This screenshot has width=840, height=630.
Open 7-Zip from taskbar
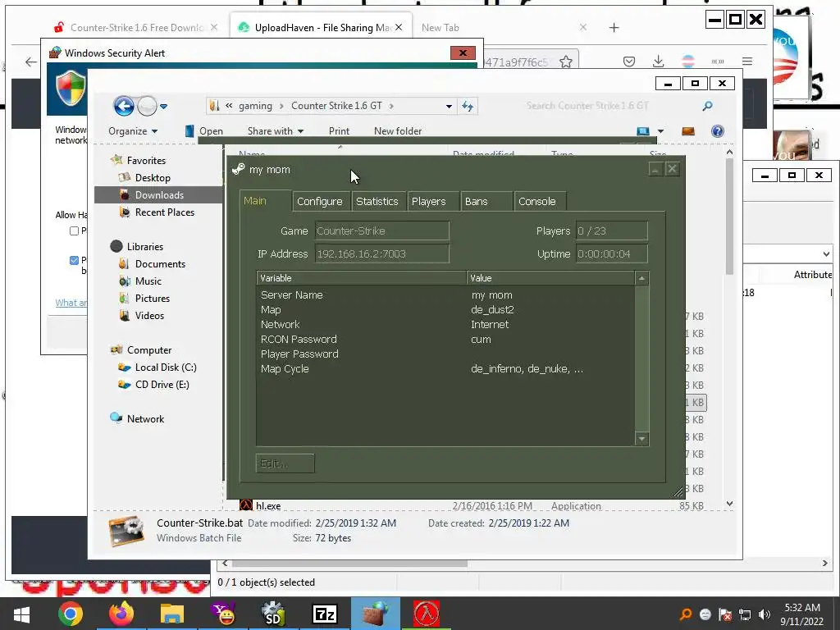pyautogui.click(x=325, y=614)
